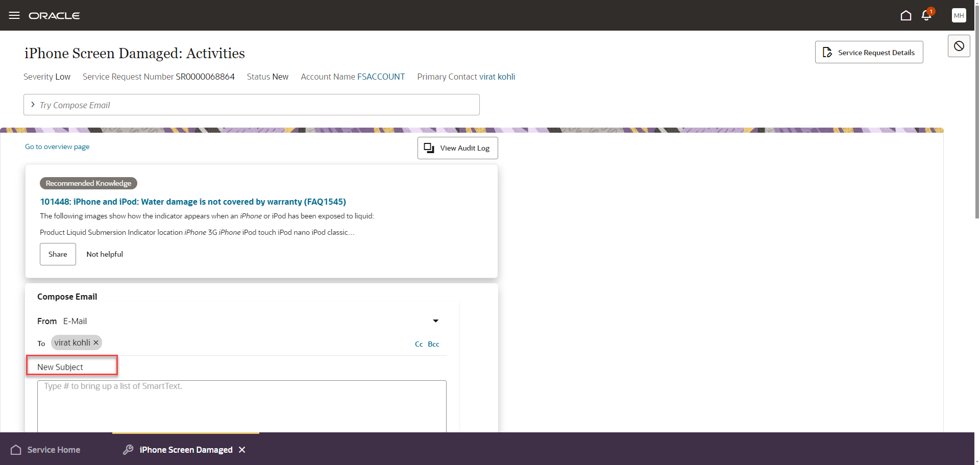The width and height of the screenshot is (980, 465).
Task: Remove virat kohli recipient chip
Action: coord(96,342)
